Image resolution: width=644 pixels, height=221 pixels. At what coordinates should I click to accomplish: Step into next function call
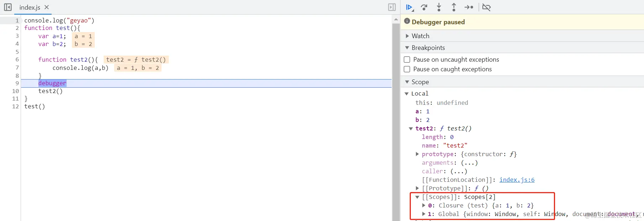point(439,7)
